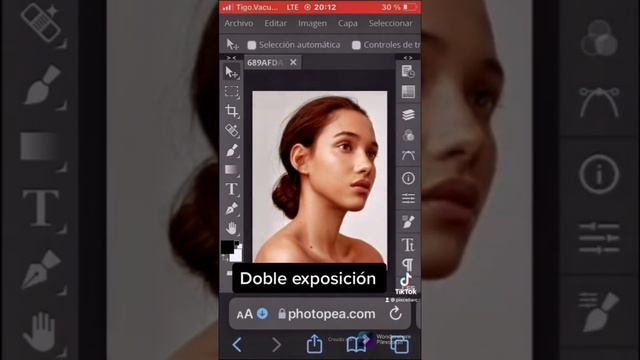Image resolution: width=640 pixels, height=360 pixels.
Task: Select the Spot Healing Brush tool
Action: point(231,131)
